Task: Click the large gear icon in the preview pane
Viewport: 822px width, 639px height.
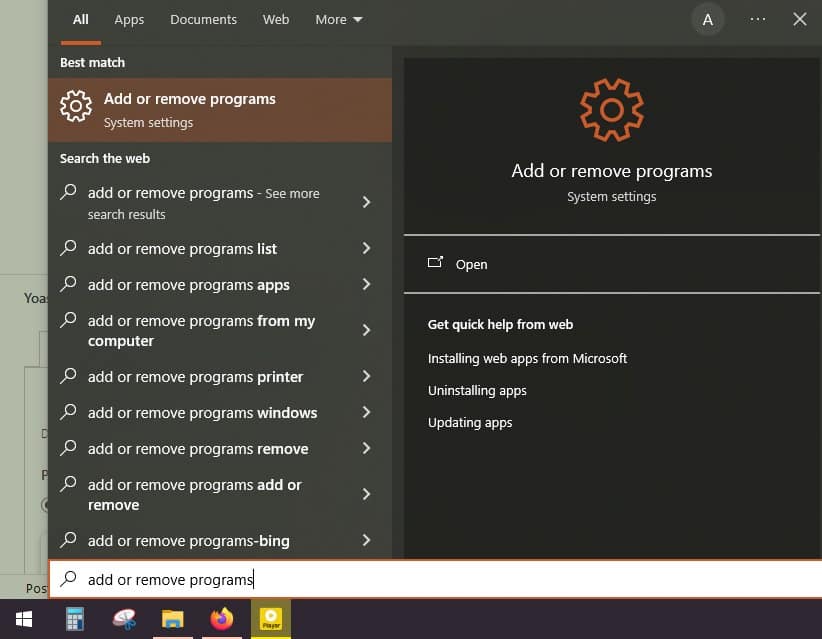Action: [611, 110]
